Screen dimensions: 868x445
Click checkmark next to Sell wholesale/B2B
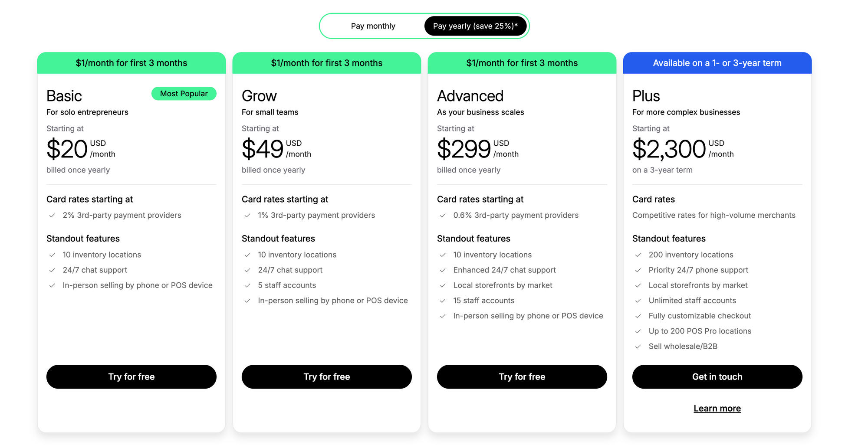click(638, 347)
